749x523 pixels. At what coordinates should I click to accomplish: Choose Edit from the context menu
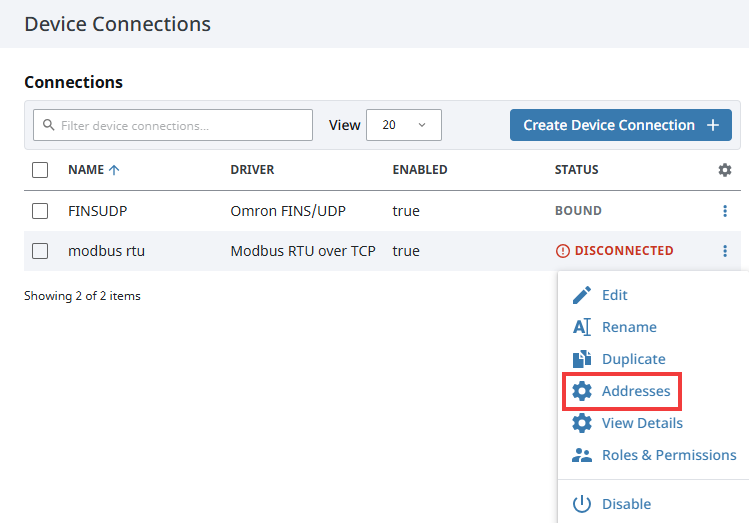click(x=614, y=295)
